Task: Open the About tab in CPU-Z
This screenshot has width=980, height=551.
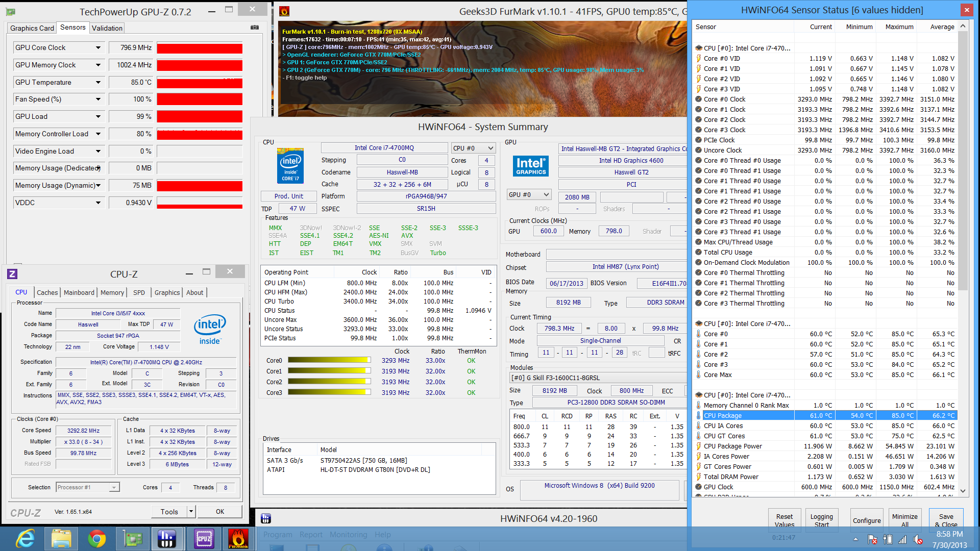Action: (x=194, y=292)
